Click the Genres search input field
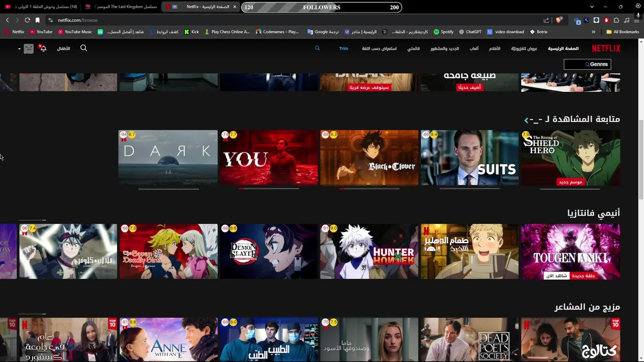The image size is (644, 362). (588, 64)
